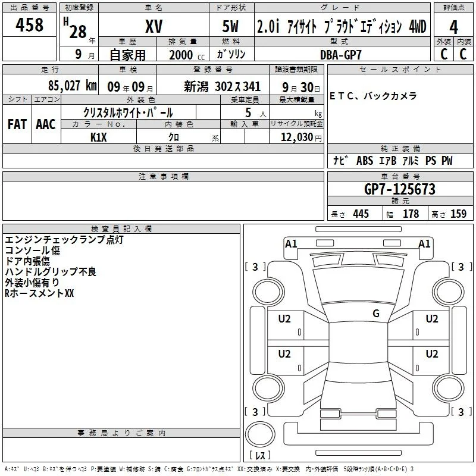Click the rear-right door U2 mark
Image resolution: width=476 pixels, height=476 pixels.
point(432,354)
